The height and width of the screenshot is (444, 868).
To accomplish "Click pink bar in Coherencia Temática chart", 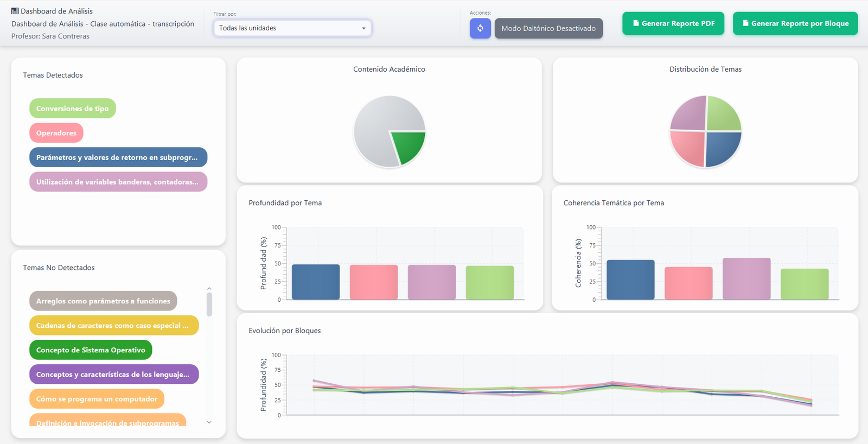I will [688, 283].
